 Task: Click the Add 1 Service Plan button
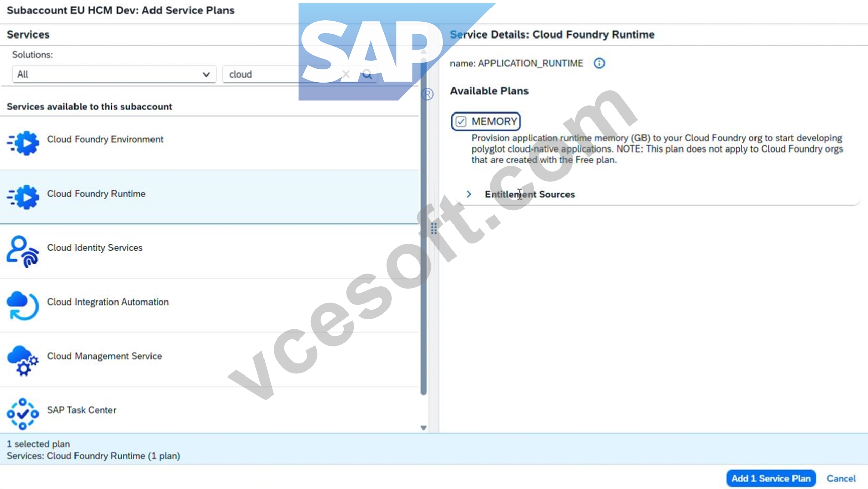[x=771, y=478]
